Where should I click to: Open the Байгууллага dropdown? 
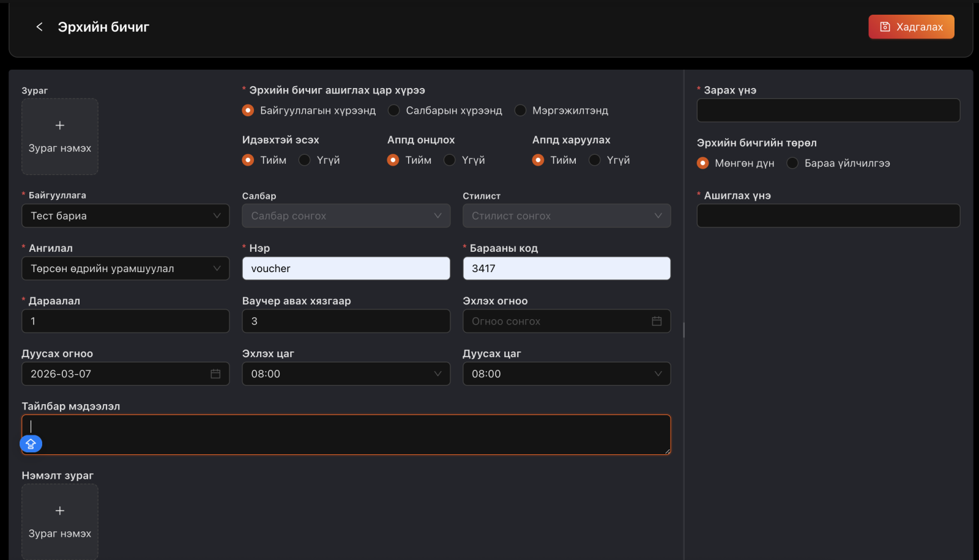tap(125, 216)
